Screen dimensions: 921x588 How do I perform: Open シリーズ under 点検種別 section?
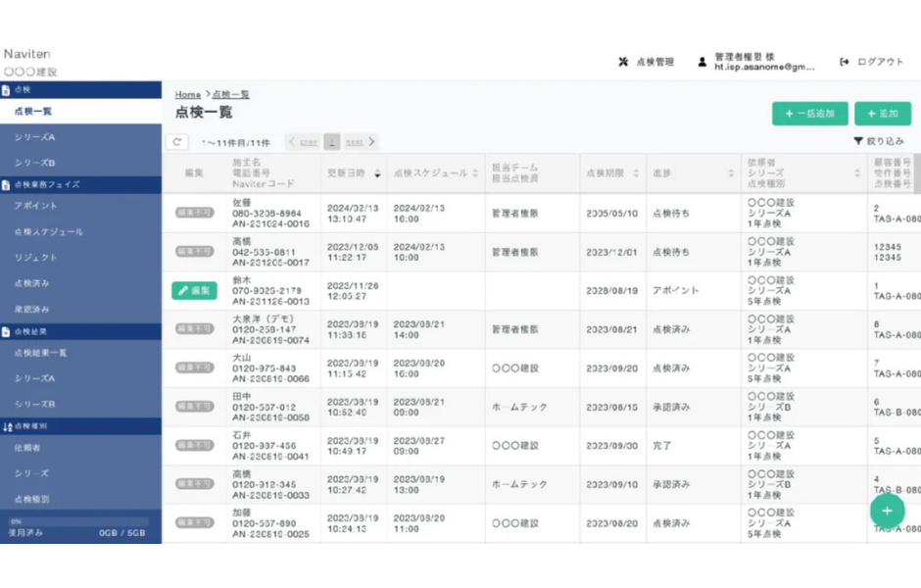pos(80,473)
